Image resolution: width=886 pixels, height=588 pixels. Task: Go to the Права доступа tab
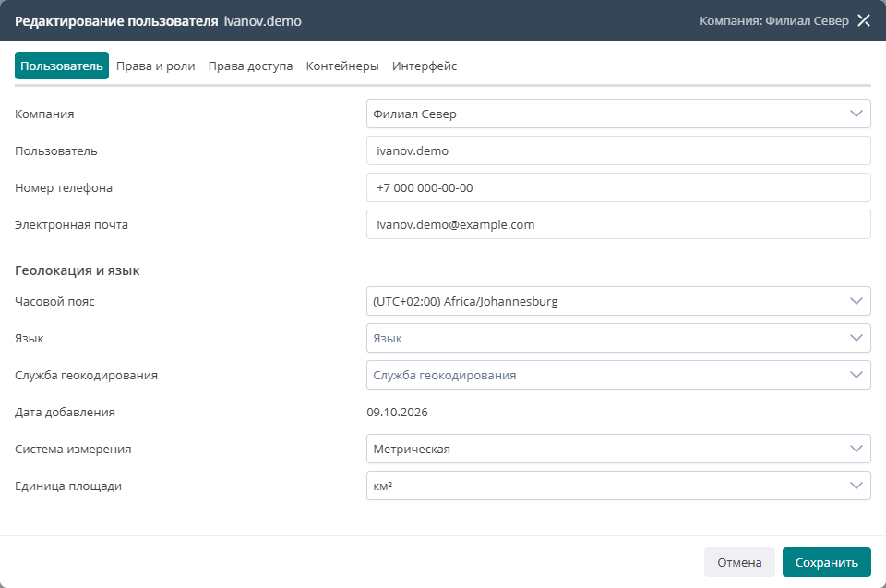pyautogui.click(x=250, y=66)
